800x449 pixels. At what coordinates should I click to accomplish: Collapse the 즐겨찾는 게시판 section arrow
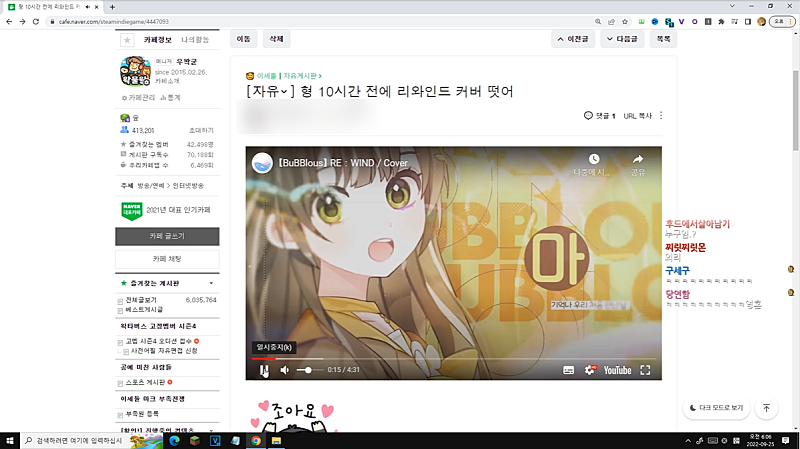pyautogui.click(x=211, y=283)
